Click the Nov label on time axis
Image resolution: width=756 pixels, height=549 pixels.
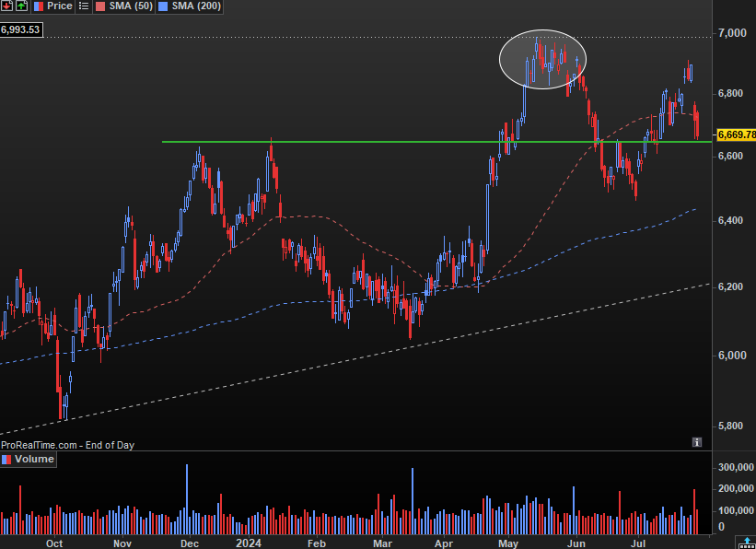point(122,543)
